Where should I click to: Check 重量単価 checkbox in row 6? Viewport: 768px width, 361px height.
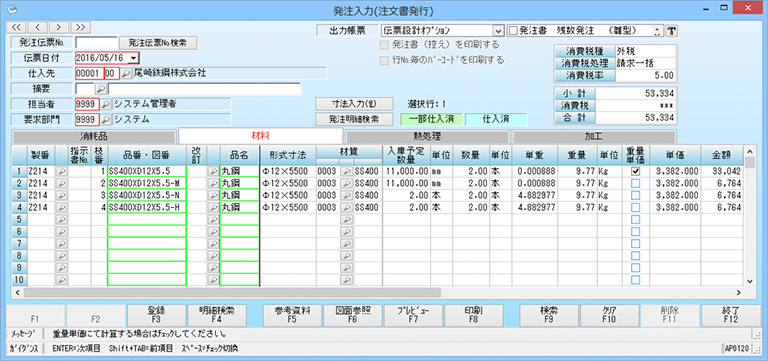pyautogui.click(x=635, y=231)
